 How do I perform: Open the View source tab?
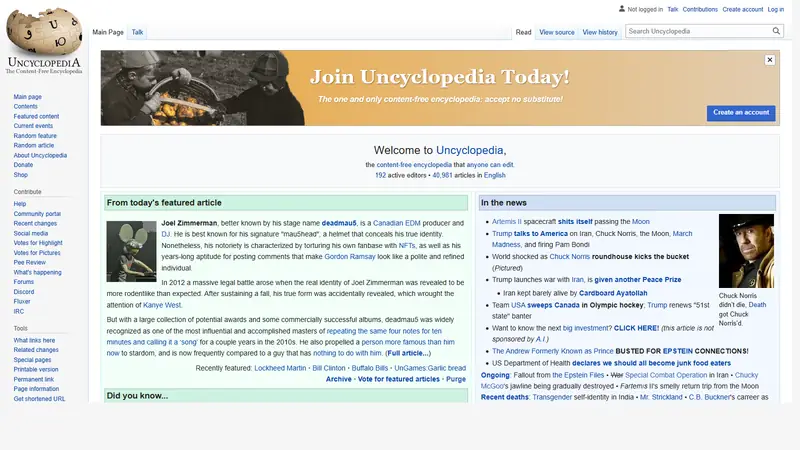point(557,32)
